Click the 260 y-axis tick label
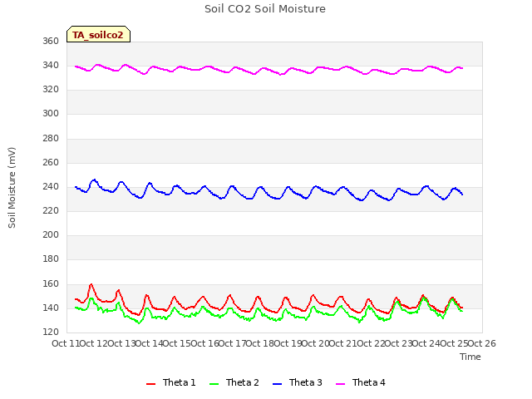This screenshot has height=399, width=532. [x=51, y=163]
